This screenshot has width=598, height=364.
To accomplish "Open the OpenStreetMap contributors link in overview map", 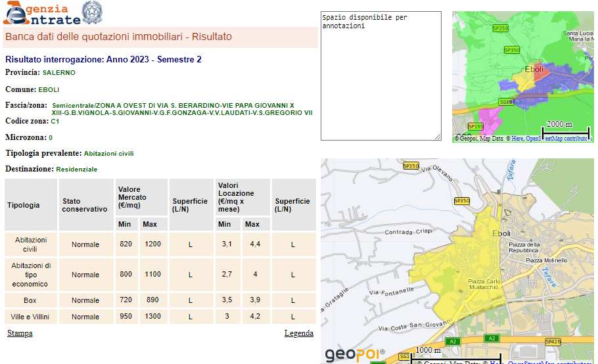I will (x=557, y=139).
